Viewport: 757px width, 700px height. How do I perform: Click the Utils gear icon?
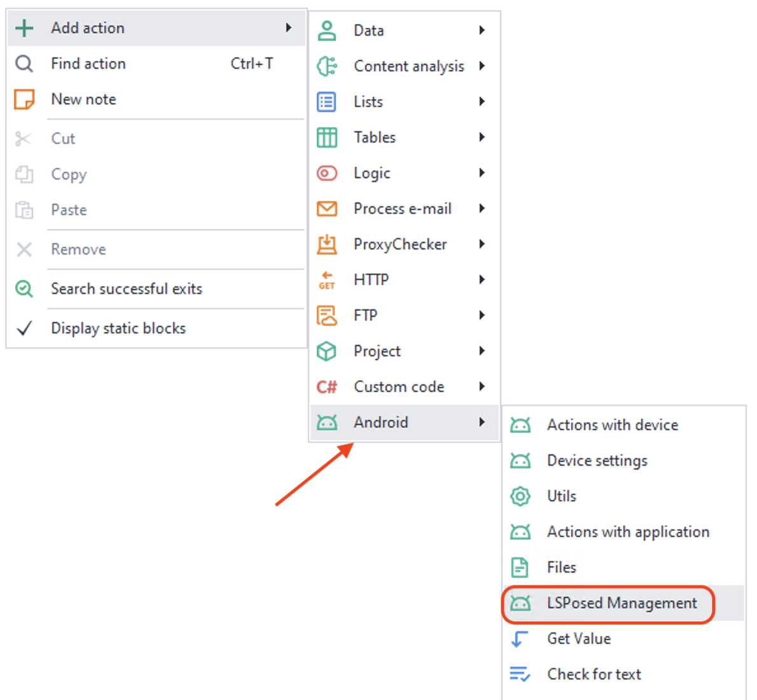point(520,496)
